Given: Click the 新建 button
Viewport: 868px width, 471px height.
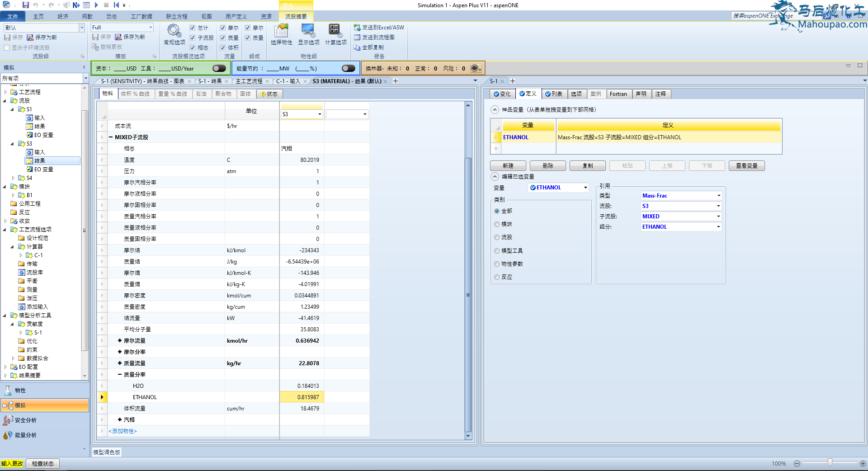Looking at the screenshot, I should click(508, 166).
